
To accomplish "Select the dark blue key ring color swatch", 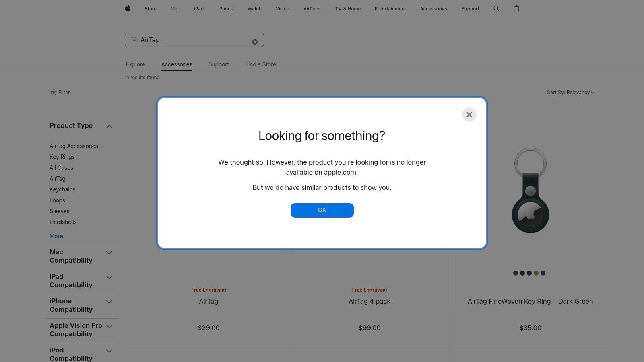I will tap(529, 273).
